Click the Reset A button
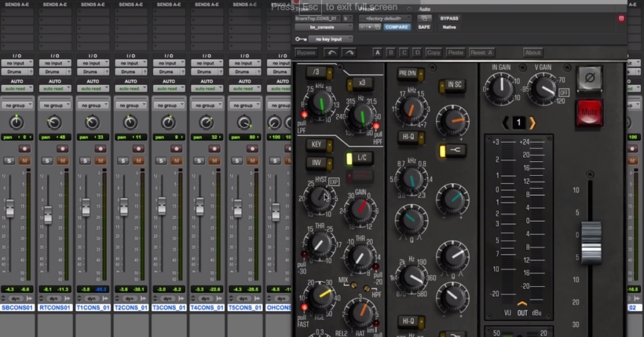Viewport: 644px width, 337px height. tap(481, 53)
